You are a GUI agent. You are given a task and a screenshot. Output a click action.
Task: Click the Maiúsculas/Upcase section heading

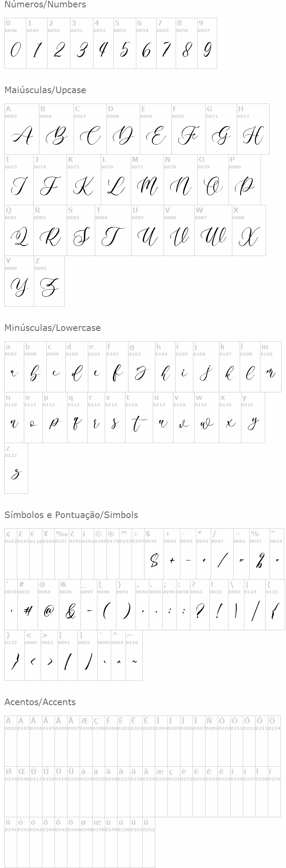[x=45, y=90]
